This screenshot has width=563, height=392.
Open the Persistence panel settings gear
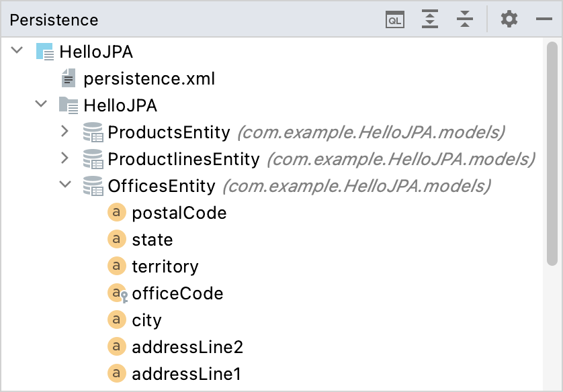point(509,19)
